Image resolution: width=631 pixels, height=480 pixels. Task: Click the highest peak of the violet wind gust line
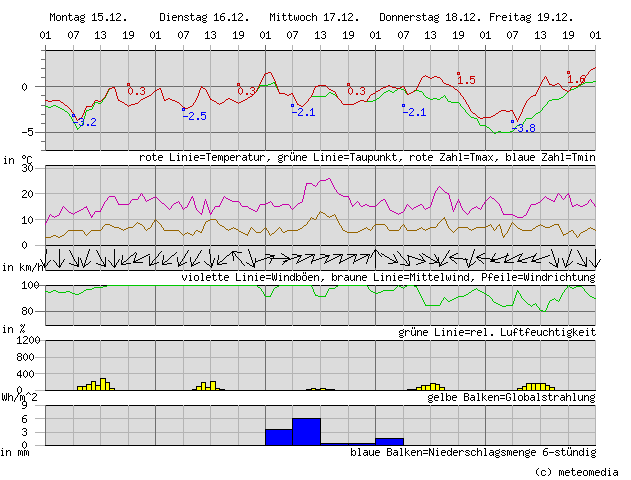pos(328,180)
